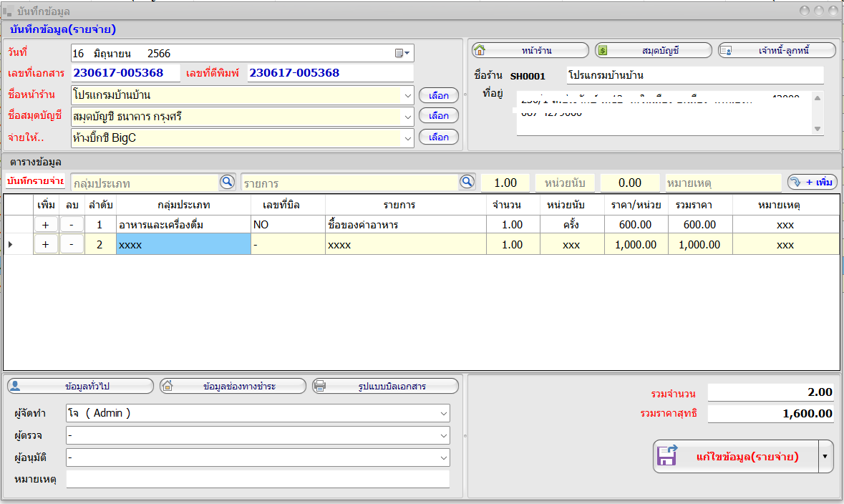
Task: Select the 1,000.00 รวมราคา total cell
Action: pyautogui.click(x=700, y=244)
